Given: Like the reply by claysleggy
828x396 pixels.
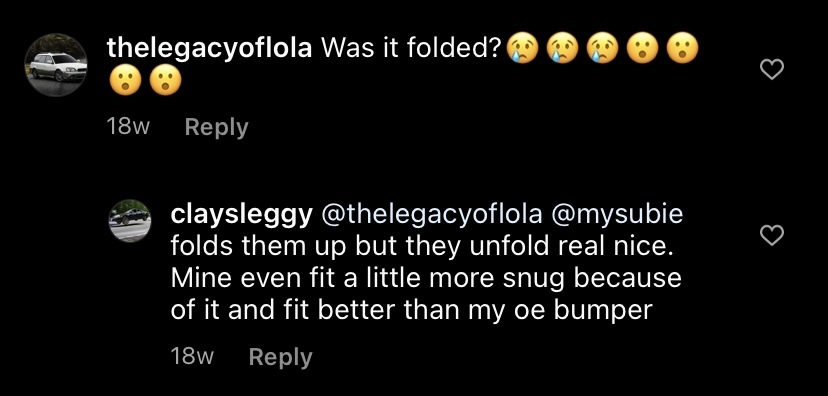Looking at the screenshot, I should click(771, 235).
